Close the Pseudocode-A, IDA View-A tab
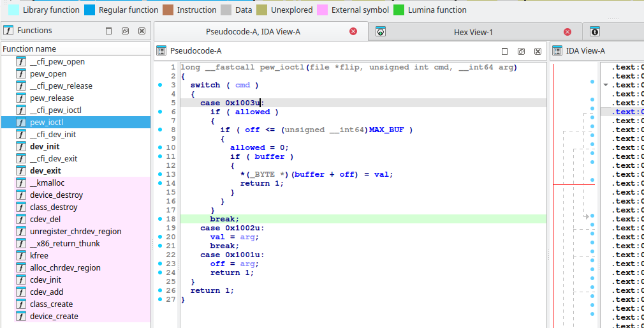 click(x=353, y=31)
